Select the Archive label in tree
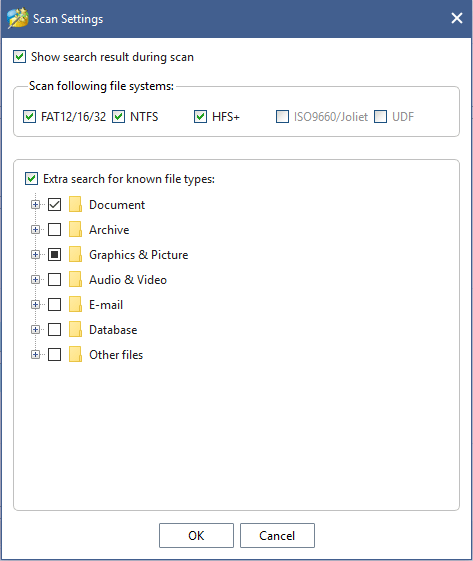 pos(109,230)
